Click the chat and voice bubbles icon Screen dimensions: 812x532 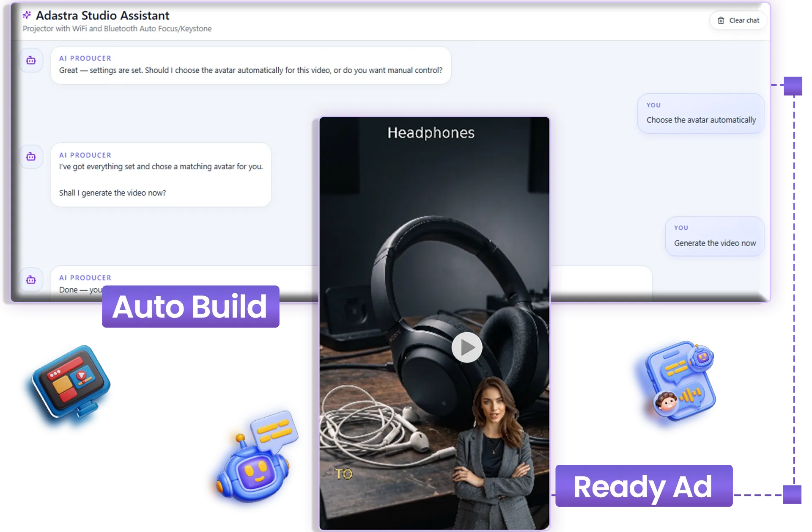(x=680, y=381)
